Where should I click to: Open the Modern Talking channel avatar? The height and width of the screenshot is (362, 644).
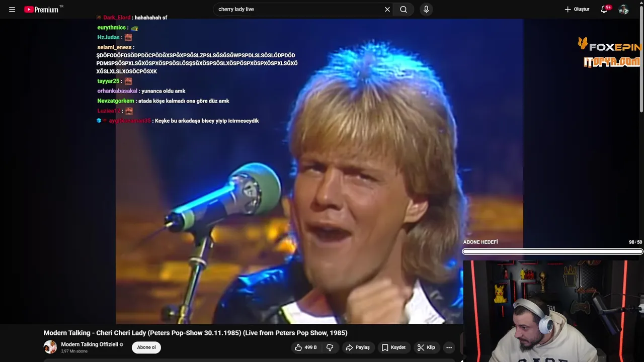[x=50, y=347]
